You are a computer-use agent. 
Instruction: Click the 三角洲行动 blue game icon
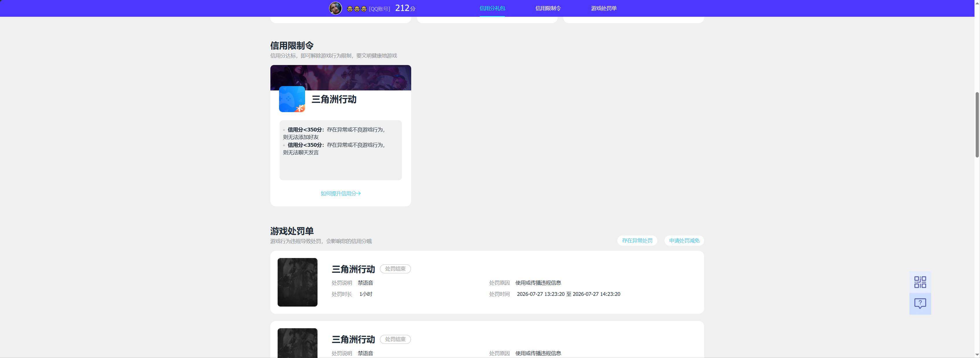[x=292, y=99]
